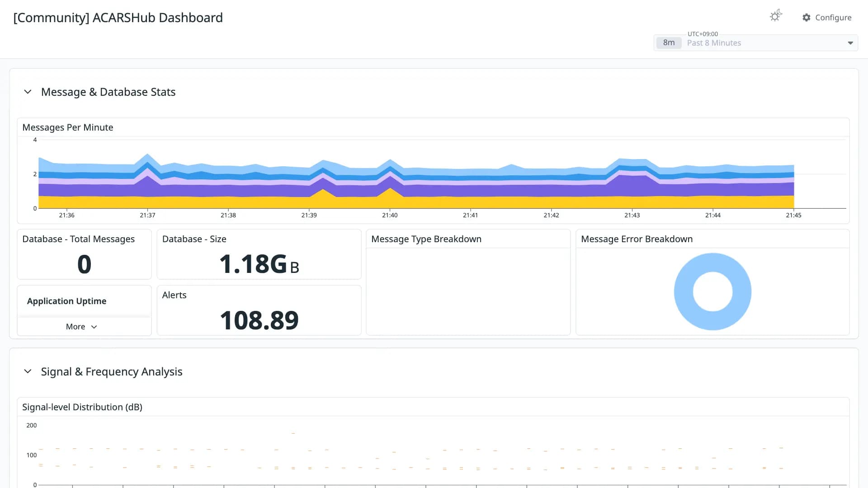
Task: Click the Application Uptime heading
Action: pos(67,301)
